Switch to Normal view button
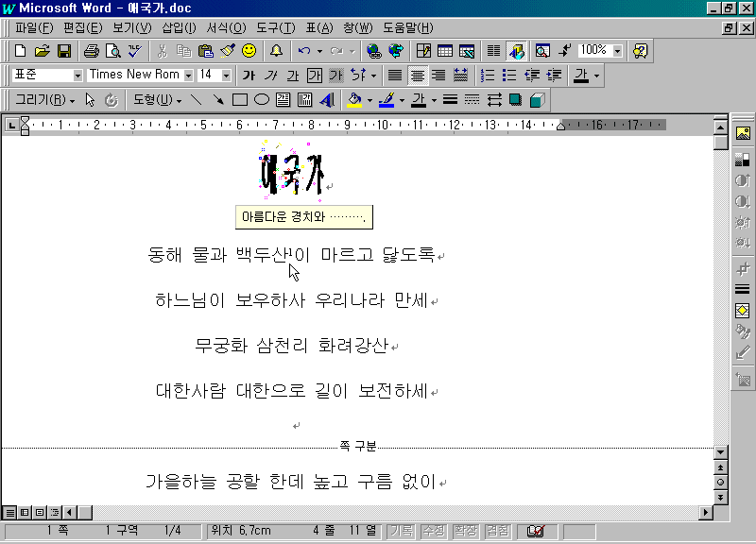 (9, 512)
